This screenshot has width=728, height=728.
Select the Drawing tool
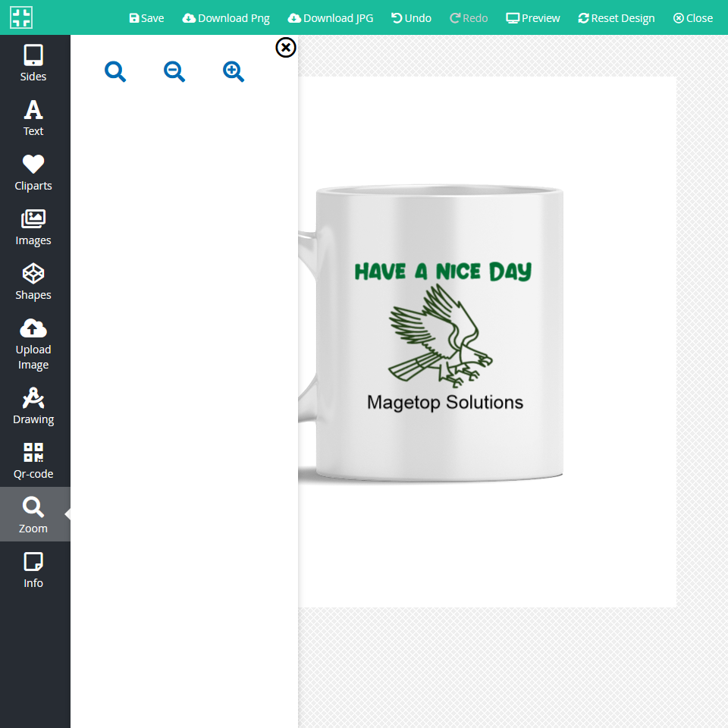pyautogui.click(x=33, y=406)
